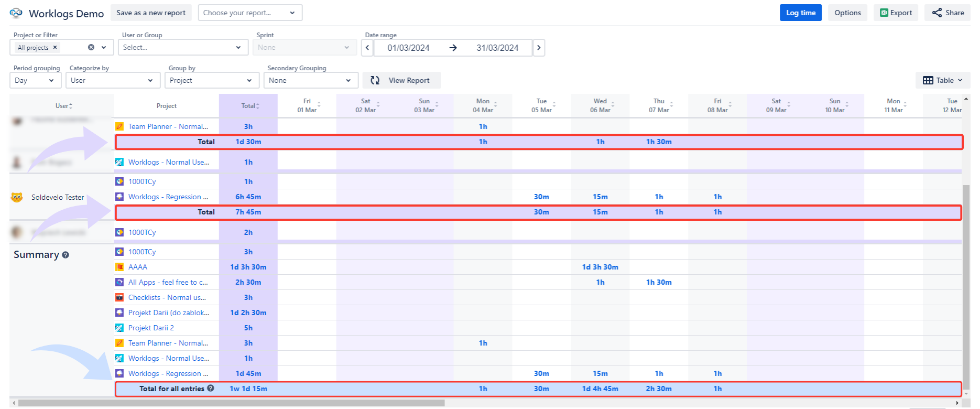Sort by the Wed 06 Mar column
This screenshot has width=980, height=409.
coord(613,106)
